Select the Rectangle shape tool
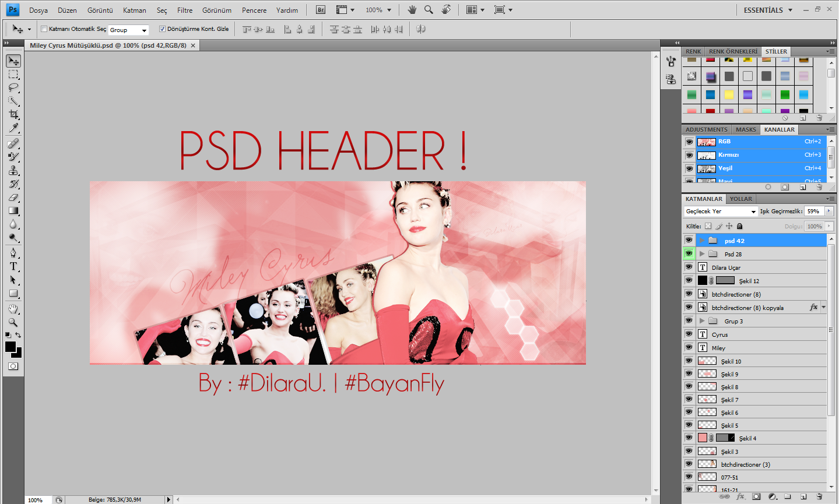Screen dimensions: 839x504 pyautogui.click(x=13, y=293)
